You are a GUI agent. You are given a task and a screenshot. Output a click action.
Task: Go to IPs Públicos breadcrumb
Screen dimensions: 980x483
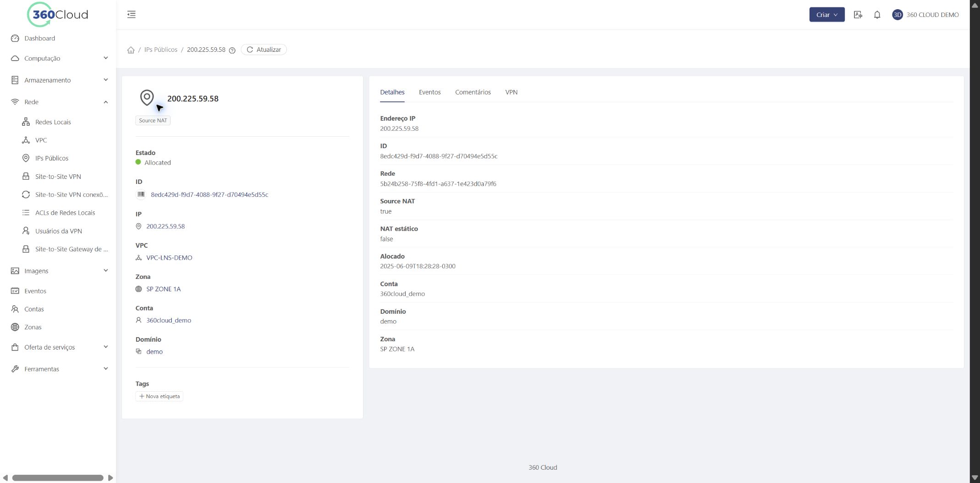tap(160, 50)
